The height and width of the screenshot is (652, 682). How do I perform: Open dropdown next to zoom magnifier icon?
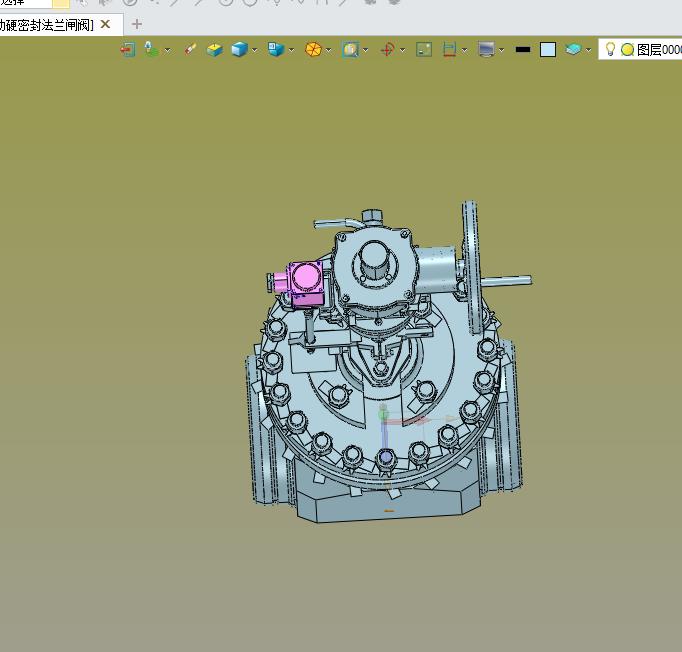tap(365, 50)
